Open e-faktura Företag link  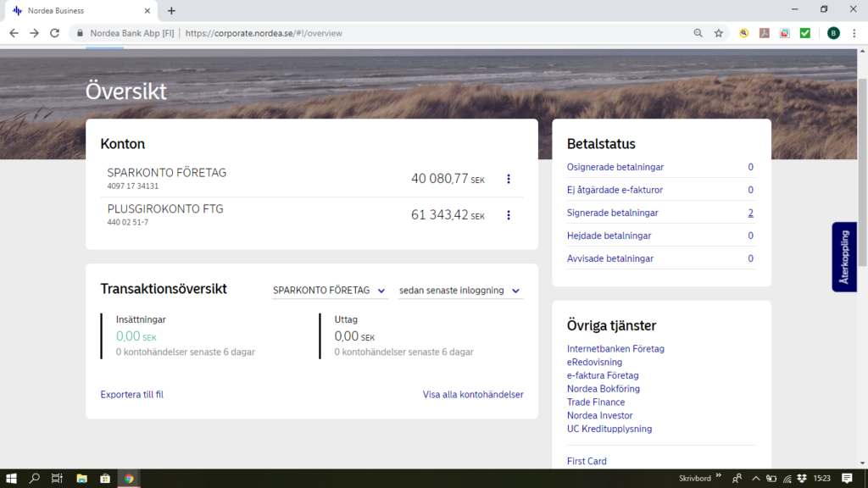coord(603,375)
